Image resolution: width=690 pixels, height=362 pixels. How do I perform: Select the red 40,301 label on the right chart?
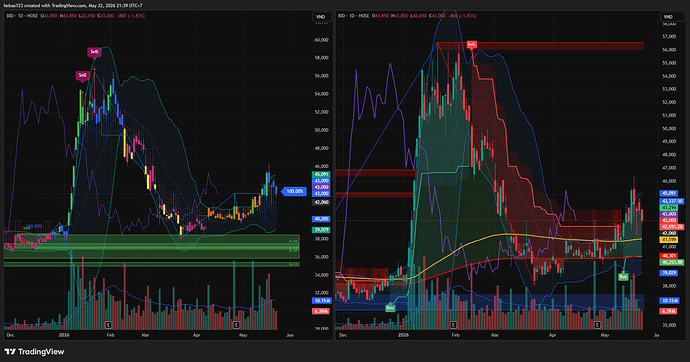pos(669,256)
